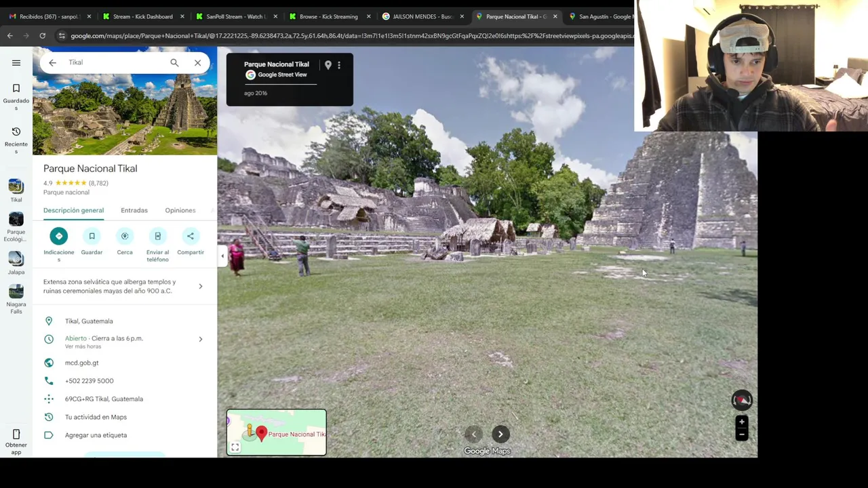Image resolution: width=868 pixels, height=488 pixels.
Task: Click the location pin in Street View card
Action: pos(328,65)
